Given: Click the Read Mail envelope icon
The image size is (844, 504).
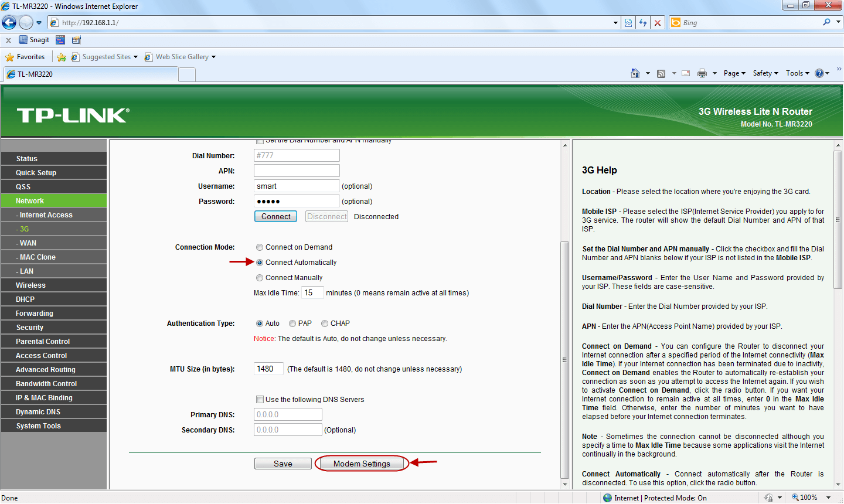Looking at the screenshot, I should [x=686, y=73].
